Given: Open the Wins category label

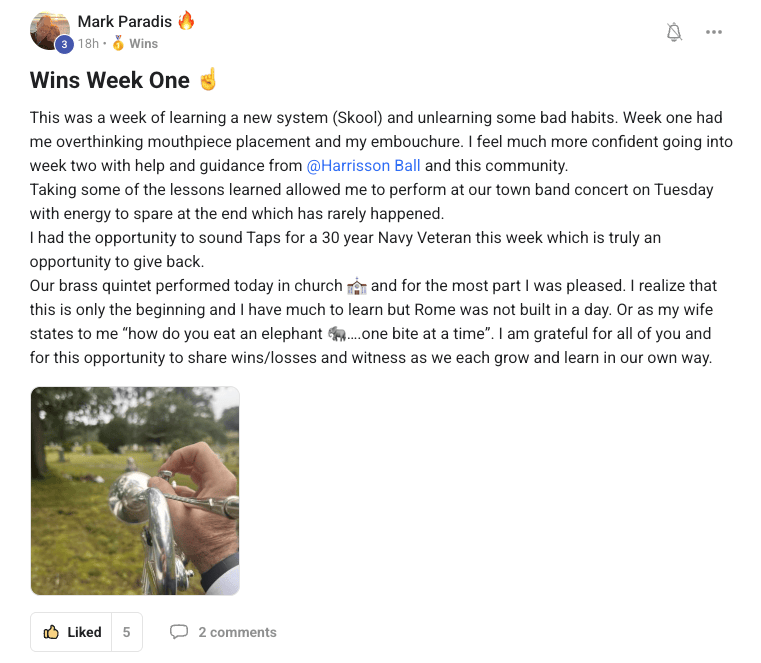Looking at the screenshot, I should [x=143, y=44].
